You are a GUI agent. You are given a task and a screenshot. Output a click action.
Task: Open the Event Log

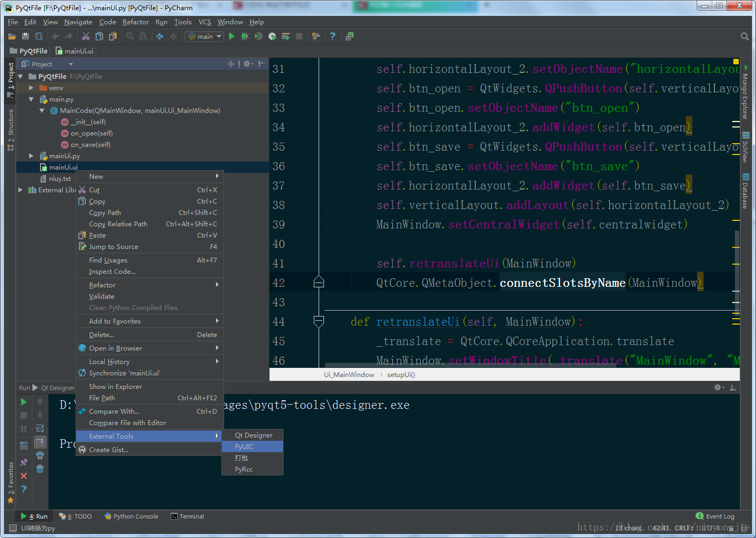(x=715, y=516)
